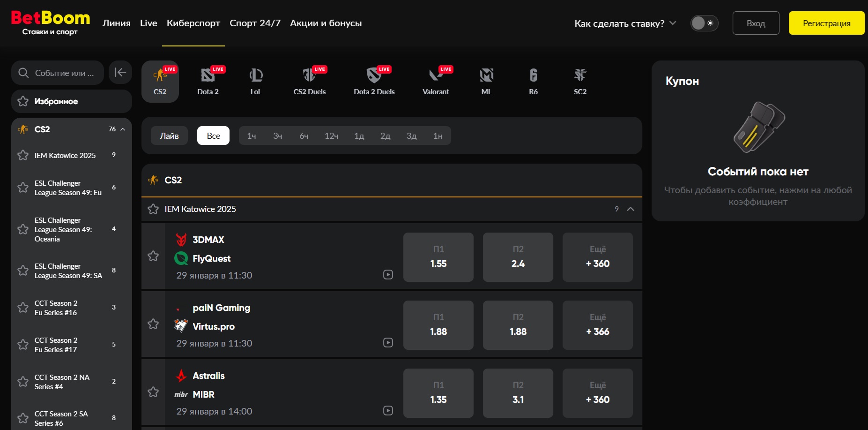This screenshot has height=430, width=868.
Task: Click the Регистрация button
Action: tap(826, 23)
